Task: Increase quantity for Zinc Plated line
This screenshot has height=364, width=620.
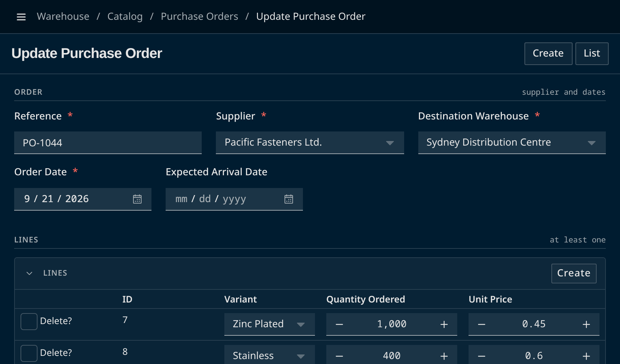Action: [x=444, y=324]
